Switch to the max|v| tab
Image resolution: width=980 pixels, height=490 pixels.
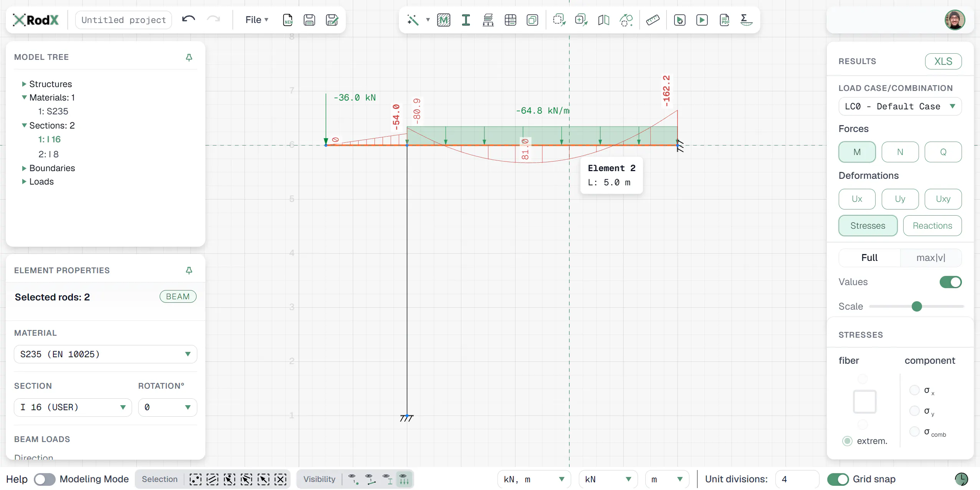930,257
